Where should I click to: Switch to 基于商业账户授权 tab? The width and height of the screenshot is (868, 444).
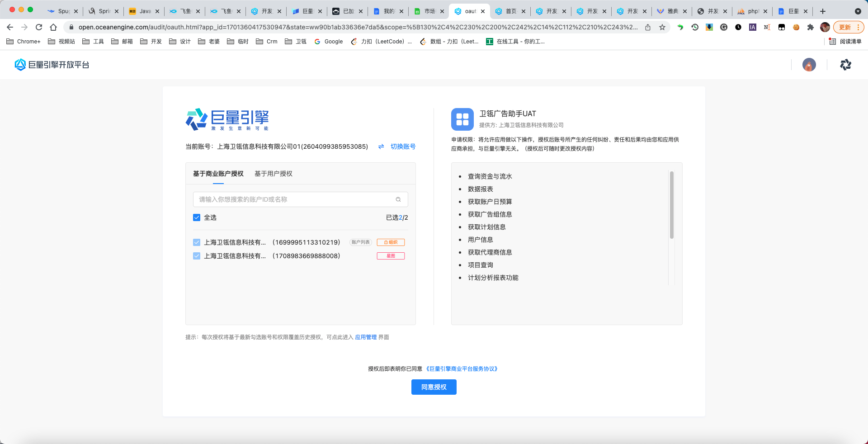pyautogui.click(x=218, y=174)
